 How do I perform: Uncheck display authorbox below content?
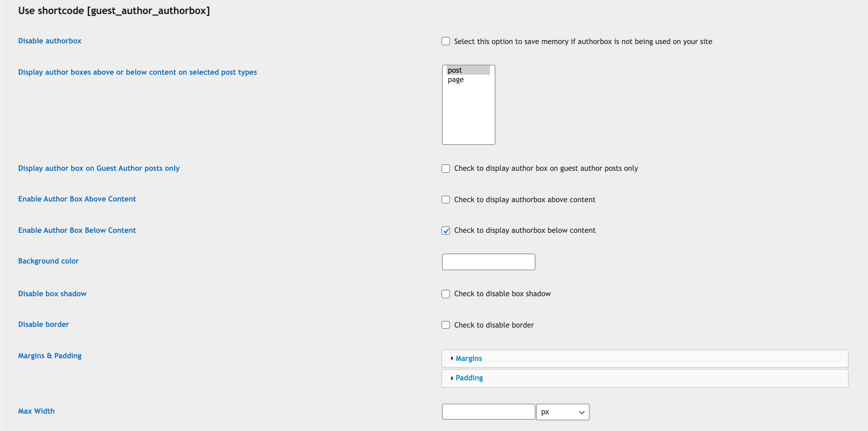(445, 231)
